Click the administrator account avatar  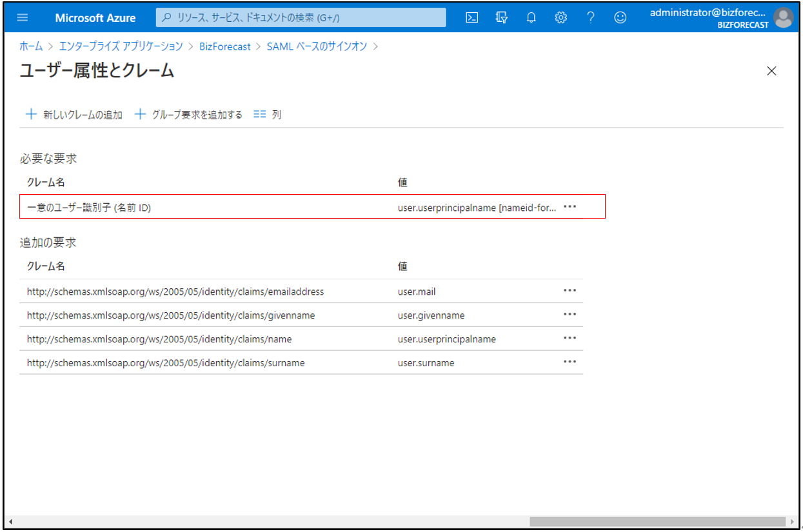pos(784,17)
